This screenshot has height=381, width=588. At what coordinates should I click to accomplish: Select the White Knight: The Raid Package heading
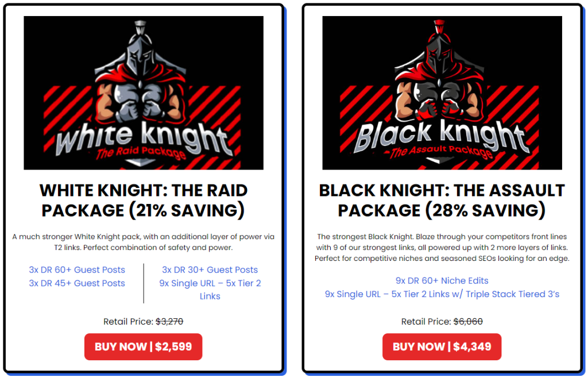144,200
